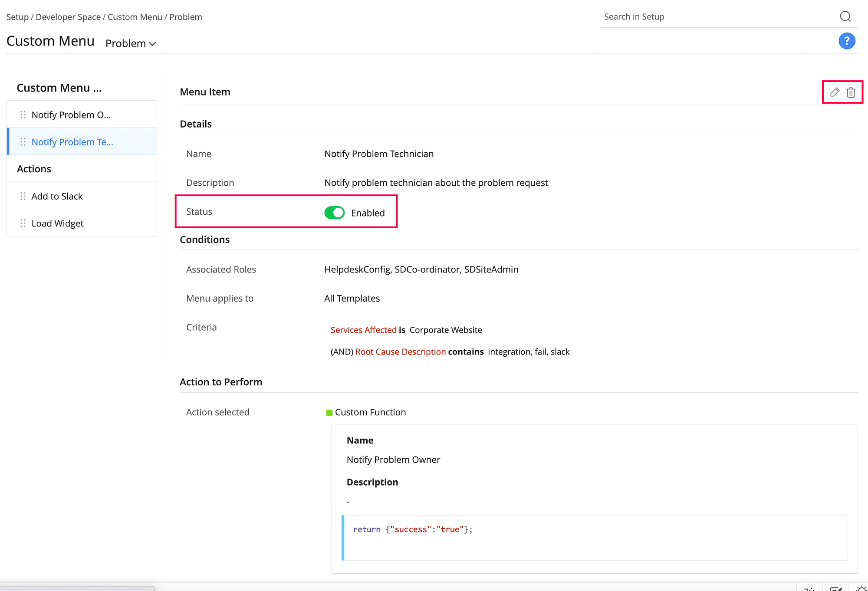Open the Load Widget action

coord(57,223)
